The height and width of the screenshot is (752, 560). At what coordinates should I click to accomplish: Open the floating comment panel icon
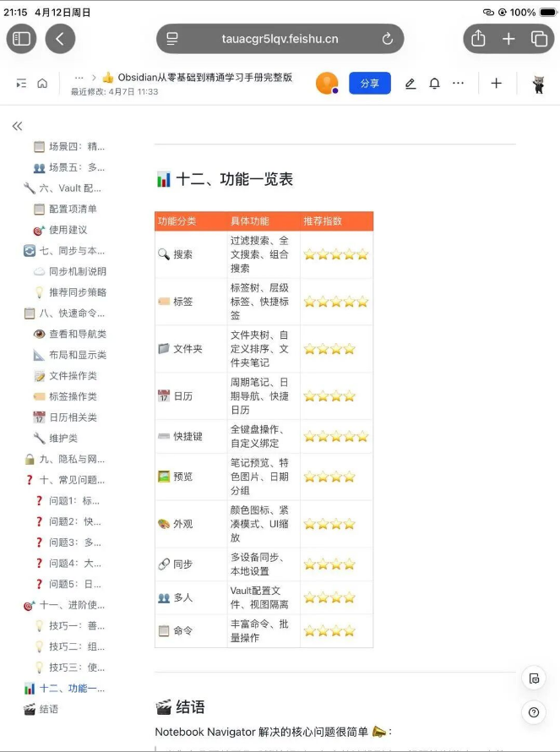click(x=534, y=678)
